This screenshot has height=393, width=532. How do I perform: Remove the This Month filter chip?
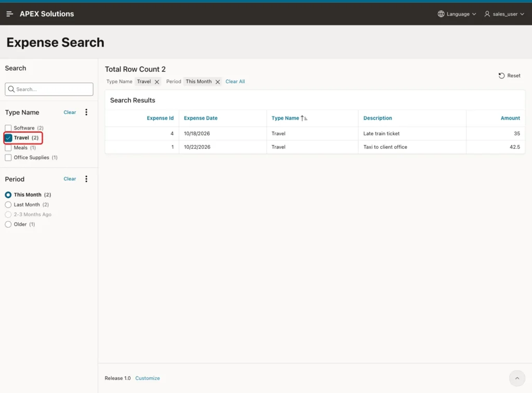coord(218,82)
